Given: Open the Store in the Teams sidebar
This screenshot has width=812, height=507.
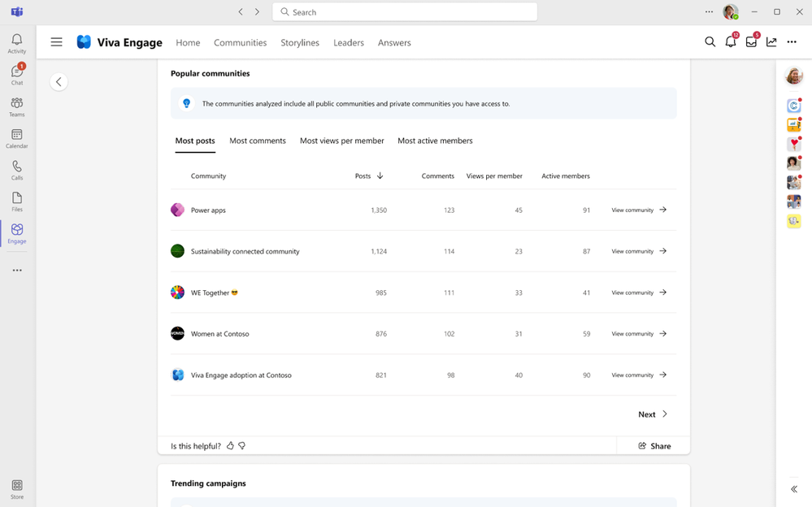Looking at the screenshot, I should pos(16,489).
